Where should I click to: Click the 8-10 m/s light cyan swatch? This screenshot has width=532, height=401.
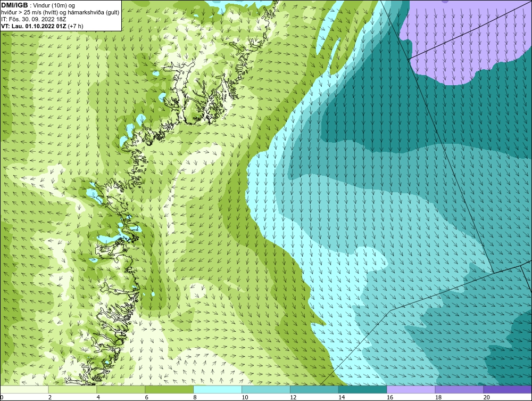tap(218, 389)
